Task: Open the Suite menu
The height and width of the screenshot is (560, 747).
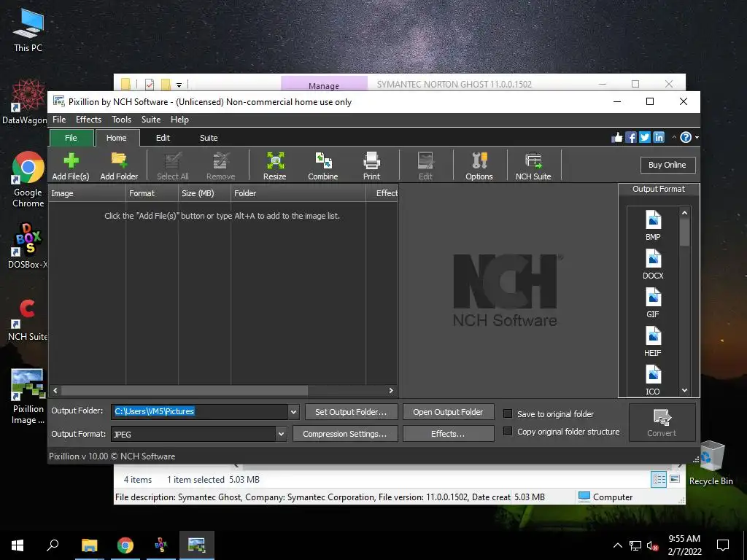Action: (x=151, y=120)
